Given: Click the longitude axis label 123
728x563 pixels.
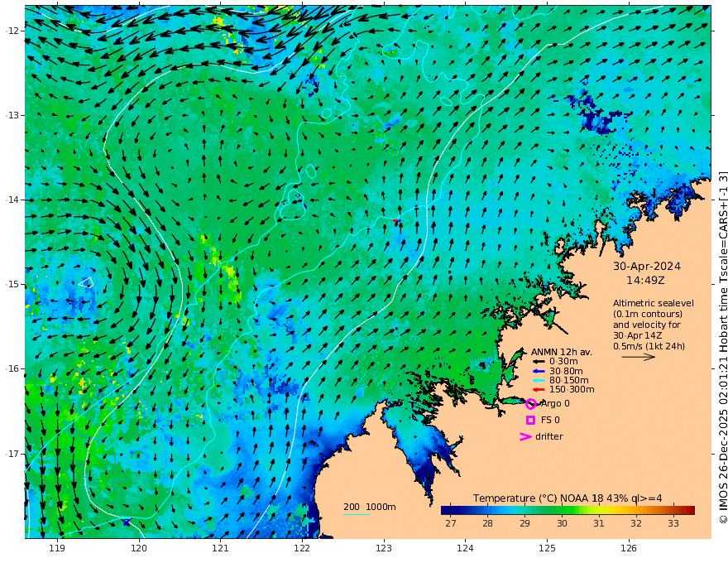Looking at the screenshot, I should [x=384, y=548].
